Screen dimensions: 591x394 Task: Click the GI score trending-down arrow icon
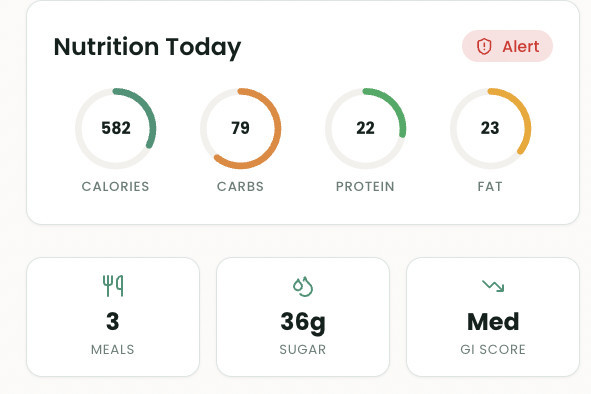493,286
